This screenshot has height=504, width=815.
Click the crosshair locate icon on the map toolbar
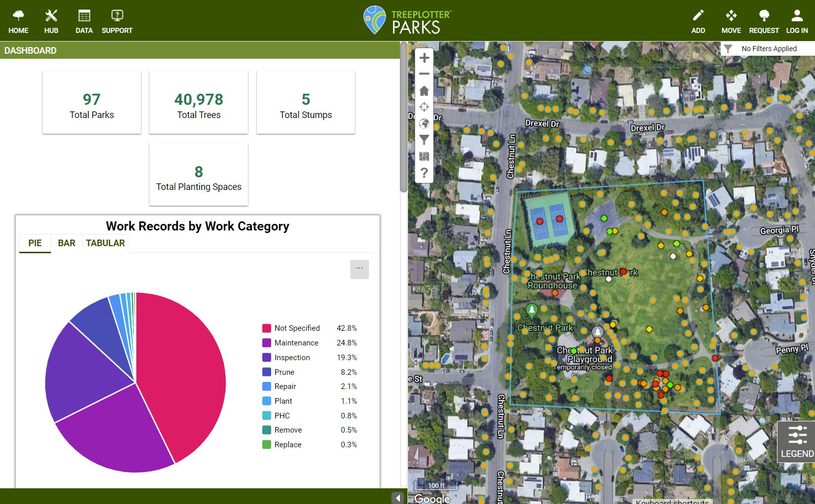(424, 107)
